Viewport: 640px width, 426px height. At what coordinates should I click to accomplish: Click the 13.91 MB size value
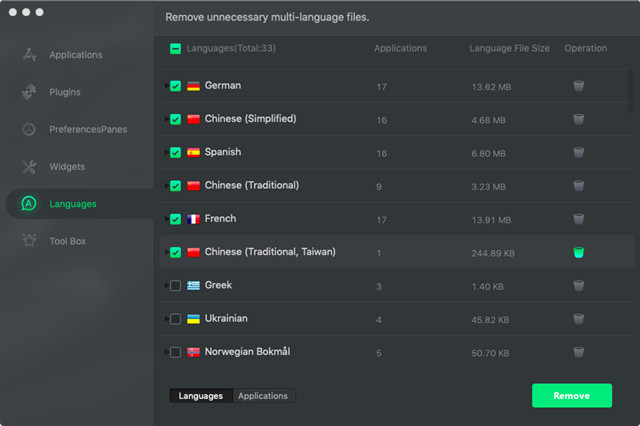pos(491,220)
